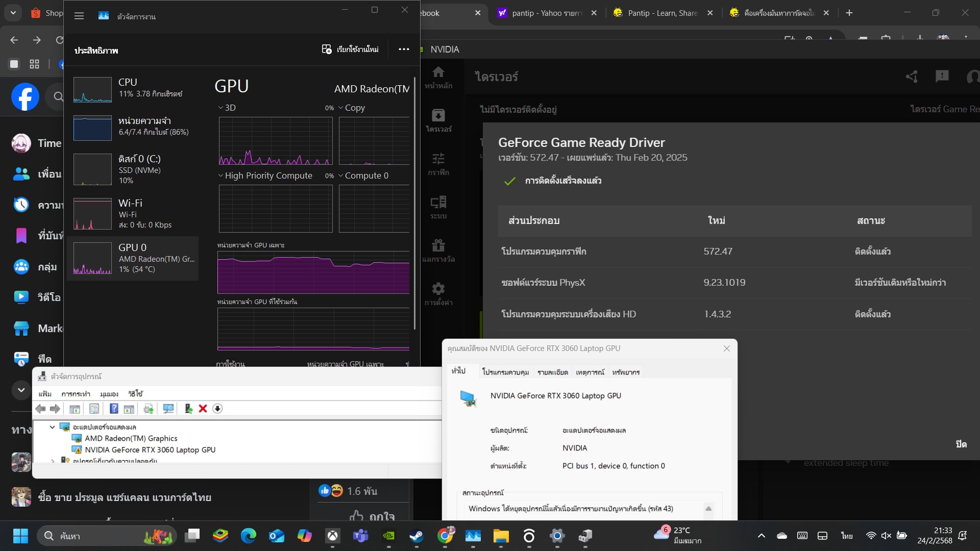Click Device Manager update driver toolbar icon

(x=188, y=409)
